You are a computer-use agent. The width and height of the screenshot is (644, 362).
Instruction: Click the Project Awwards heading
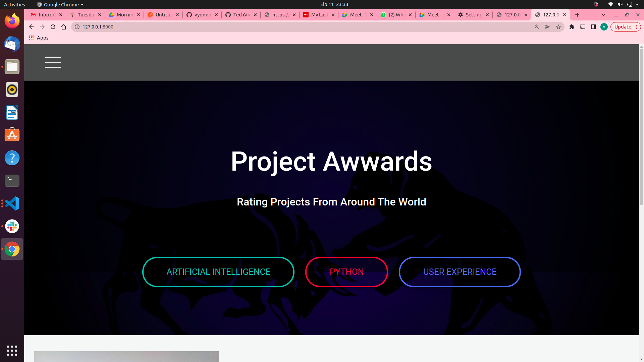(x=331, y=162)
